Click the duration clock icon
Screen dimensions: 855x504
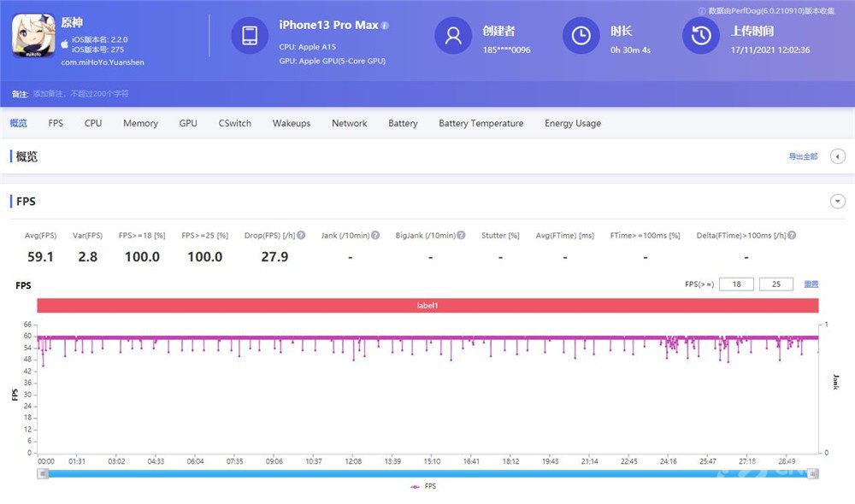point(581,35)
